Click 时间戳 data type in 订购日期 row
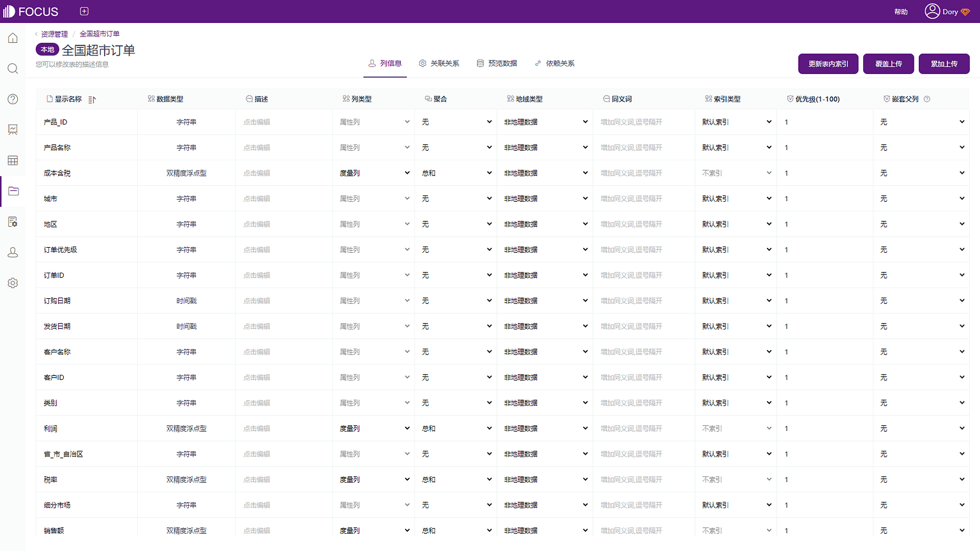The height and width of the screenshot is (551, 980). coord(186,301)
